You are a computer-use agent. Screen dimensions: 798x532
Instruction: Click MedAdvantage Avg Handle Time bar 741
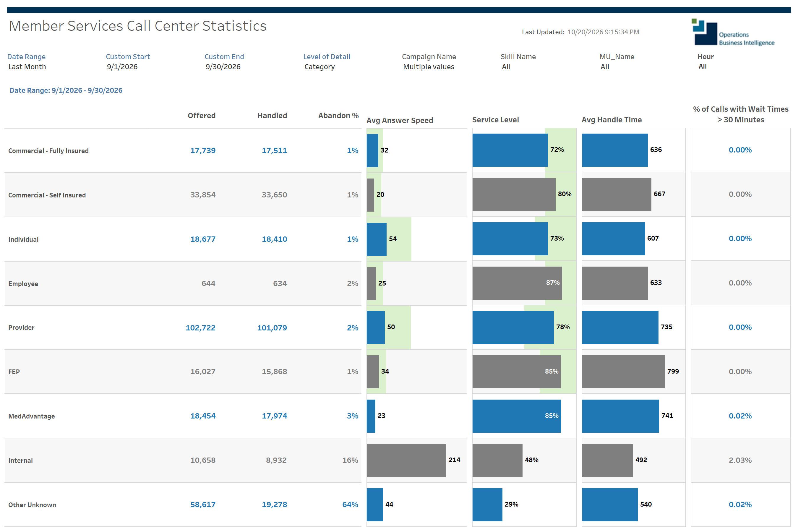coord(620,416)
